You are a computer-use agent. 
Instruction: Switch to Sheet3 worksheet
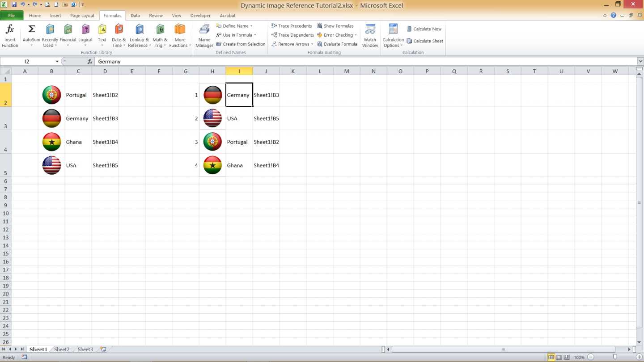(85, 349)
